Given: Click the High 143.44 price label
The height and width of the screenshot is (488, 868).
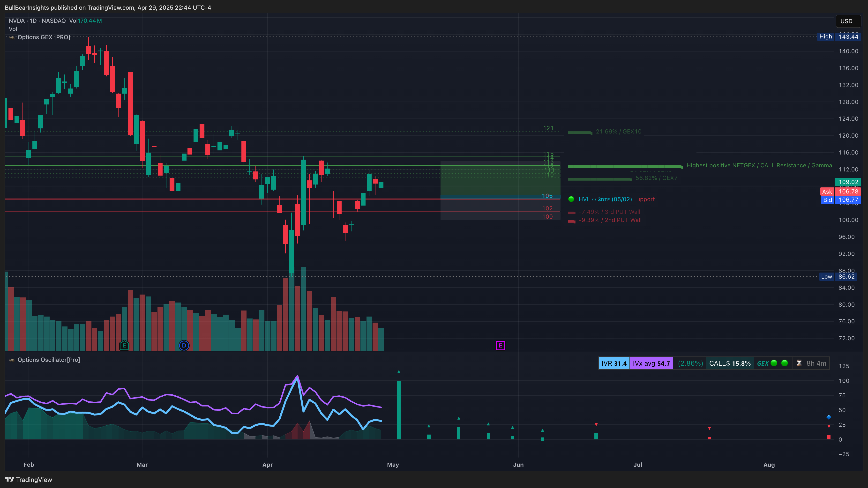Looking at the screenshot, I should 839,37.
